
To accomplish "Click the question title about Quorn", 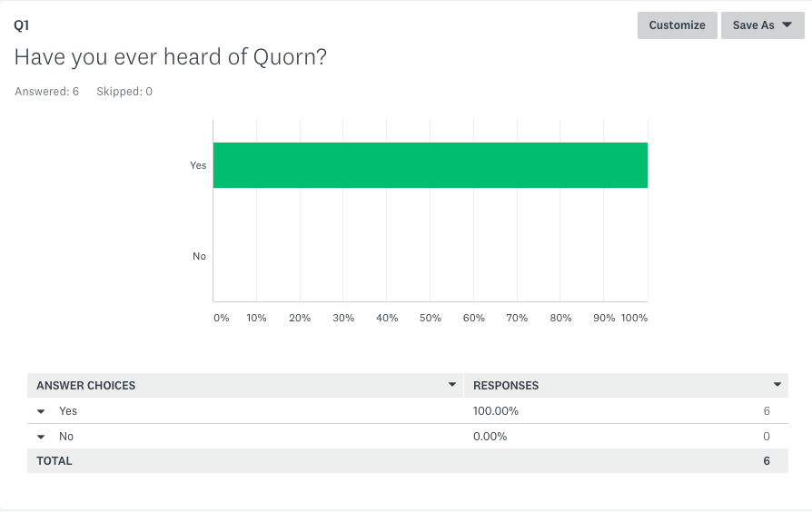I will point(171,57).
